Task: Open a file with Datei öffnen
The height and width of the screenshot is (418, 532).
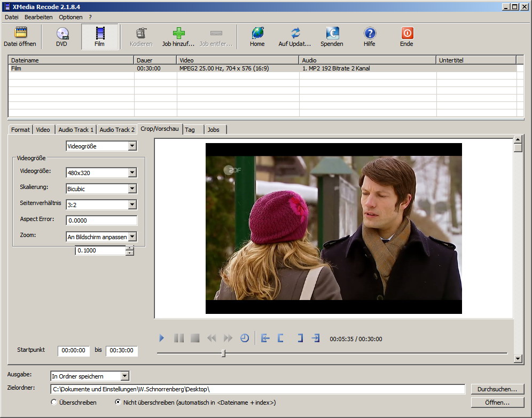Action: pyautogui.click(x=20, y=37)
